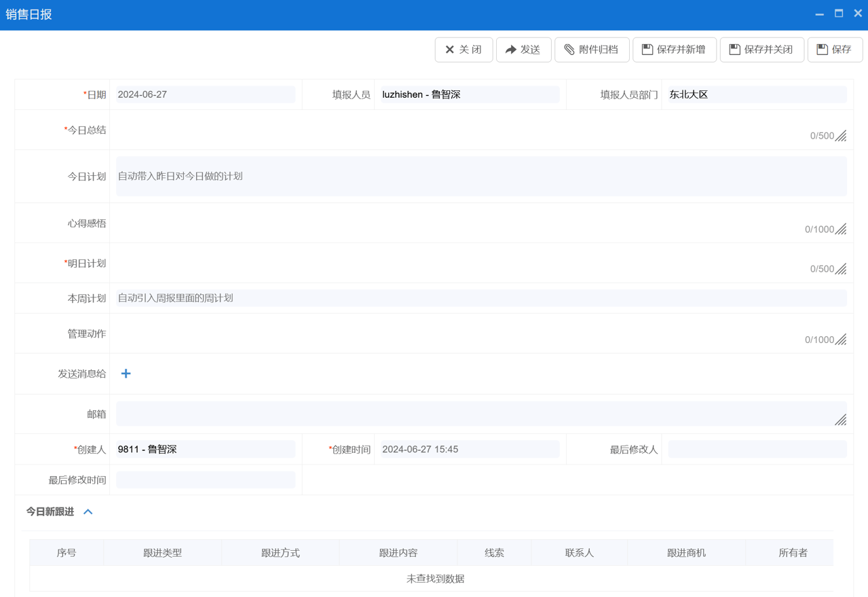
Task: Click the 保存并关闭 button
Action: point(761,49)
